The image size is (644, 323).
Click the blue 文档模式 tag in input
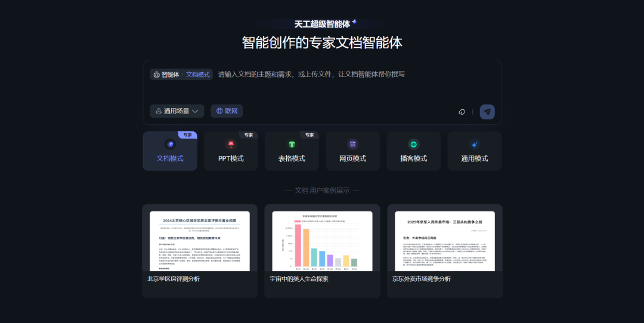coord(197,75)
